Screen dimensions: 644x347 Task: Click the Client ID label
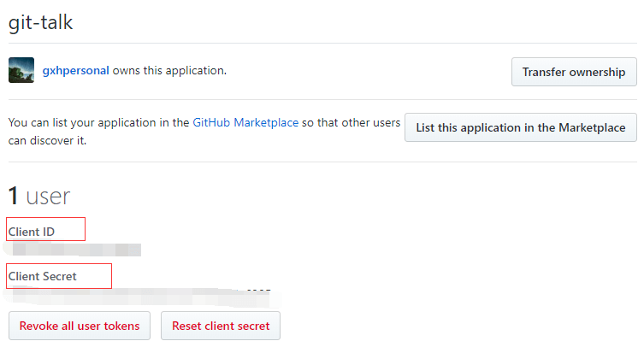(x=31, y=232)
